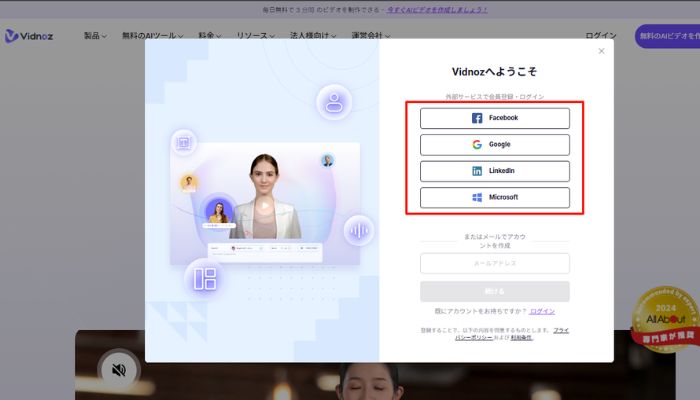
Task: Expand the 製品 menu
Action: 95,35
